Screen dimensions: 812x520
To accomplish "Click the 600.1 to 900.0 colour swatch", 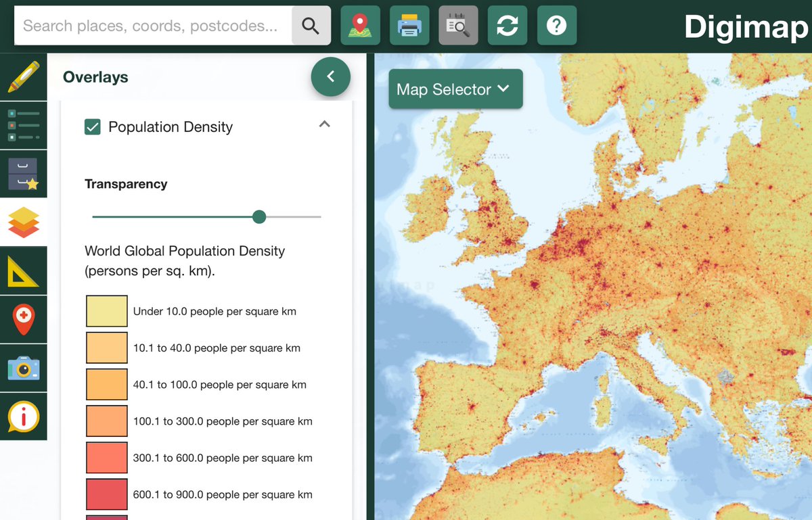I will tap(107, 494).
